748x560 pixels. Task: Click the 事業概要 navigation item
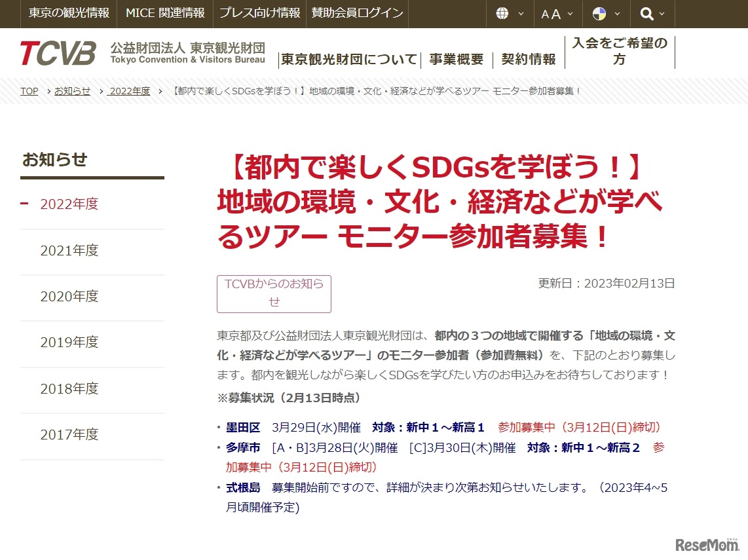pyautogui.click(x=455, y=58)
